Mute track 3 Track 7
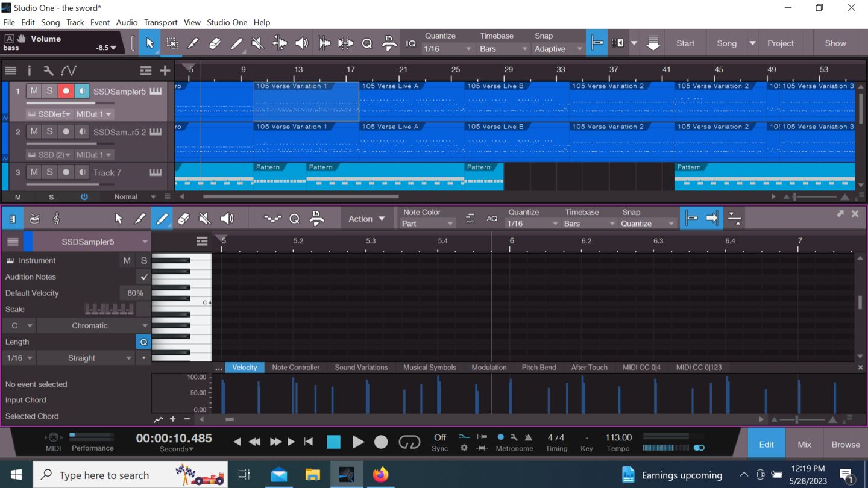The image size is (868, 488). click(34, 172)
